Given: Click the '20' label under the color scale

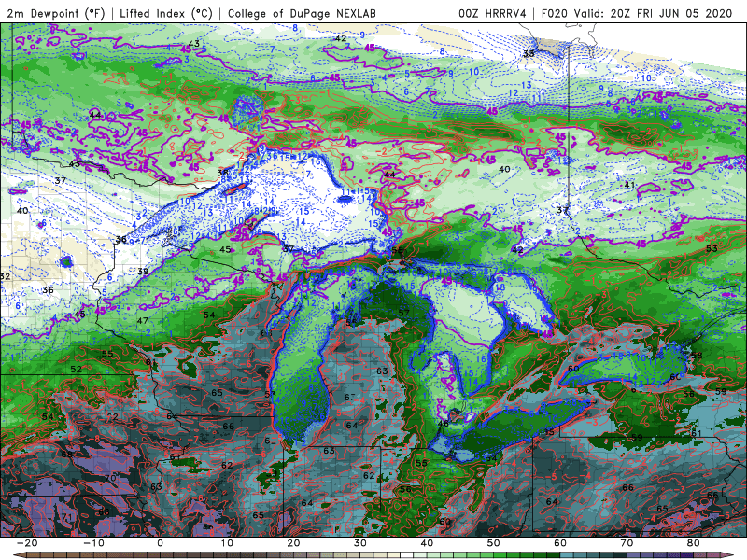Looking at the screenshot, I should click(x=293, y=543).
